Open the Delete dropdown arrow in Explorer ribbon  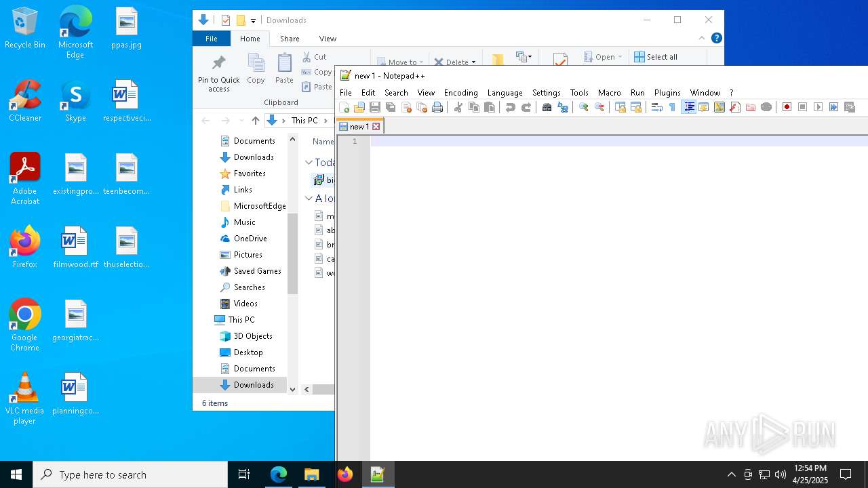(473, 62)
